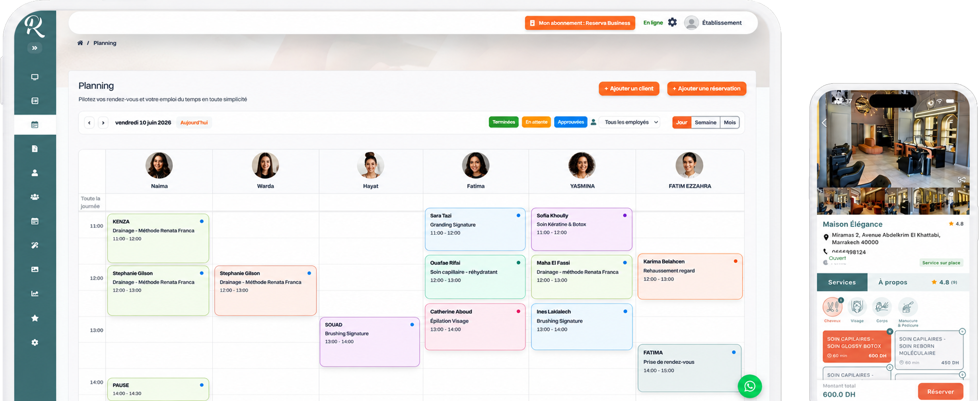Tap the share icon on the salon photo
Viewport: 980px width, 401px height.
pyautogui.click(x=961, y=179)
